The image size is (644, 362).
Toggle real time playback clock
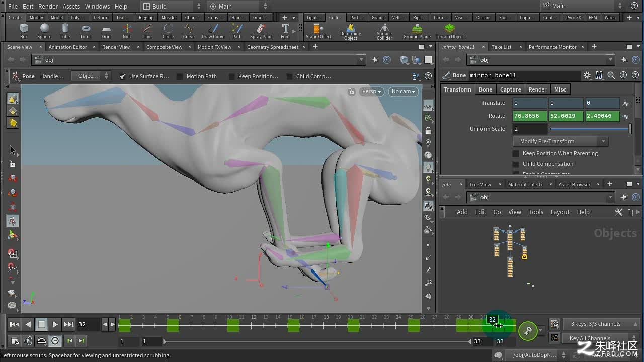(x=55, y=341)
